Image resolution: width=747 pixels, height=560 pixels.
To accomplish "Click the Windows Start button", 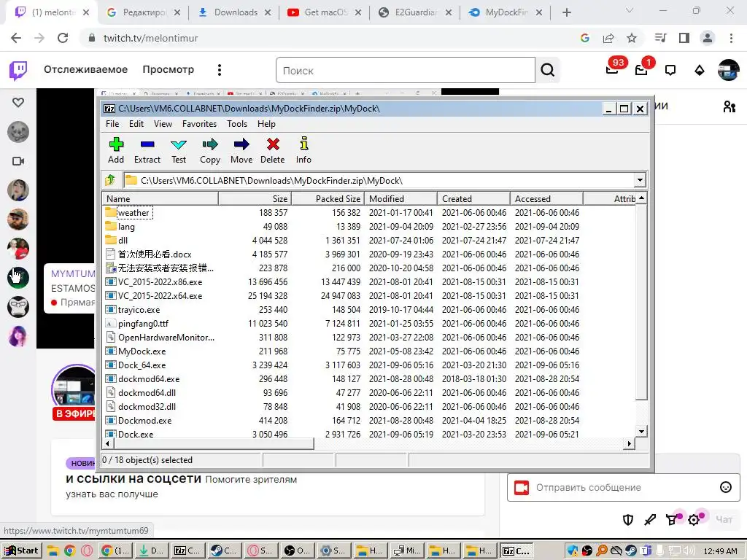I will pyautogui.click(x=22, y=551).
